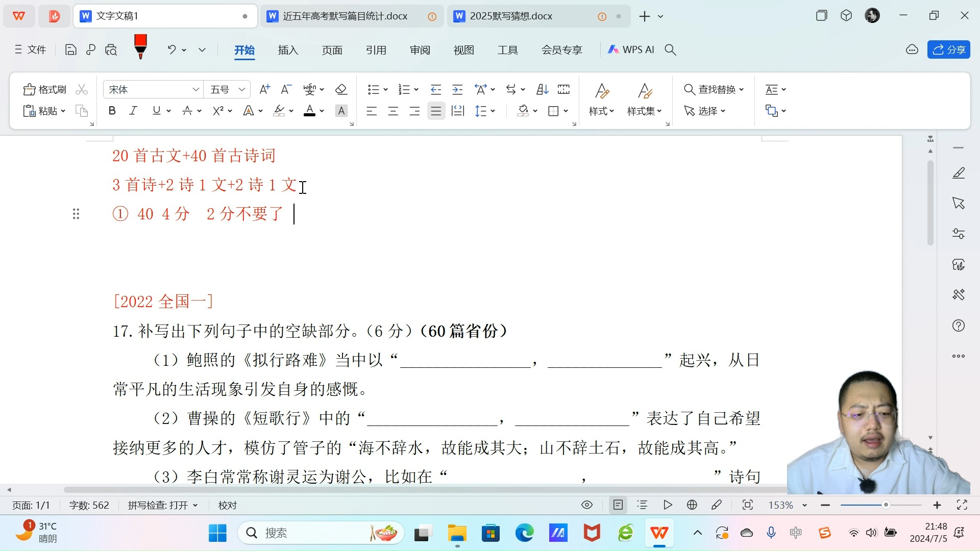Click the zoom slider handle
The height and width of the screenshot is (551, 980).
(886, 505)
